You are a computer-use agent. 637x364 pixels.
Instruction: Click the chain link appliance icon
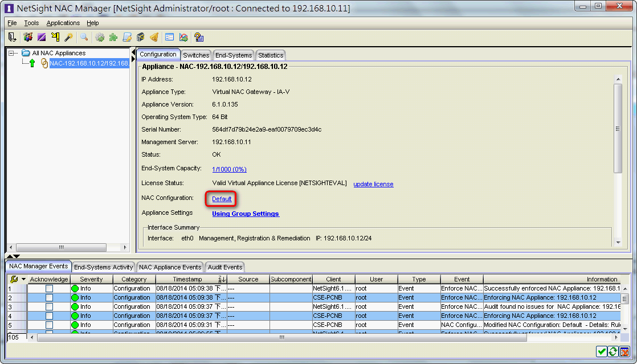[44, 63]
